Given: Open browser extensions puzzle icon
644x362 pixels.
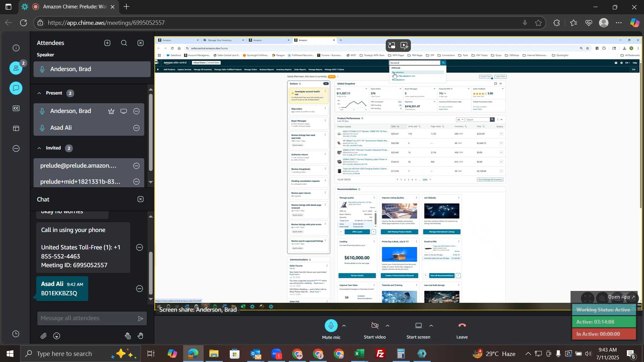Looking at the screenshot, I should pos(557,23).
